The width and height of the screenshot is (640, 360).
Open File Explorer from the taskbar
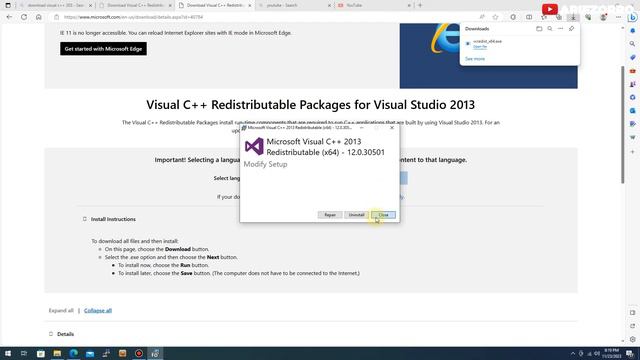pos(57,353)
